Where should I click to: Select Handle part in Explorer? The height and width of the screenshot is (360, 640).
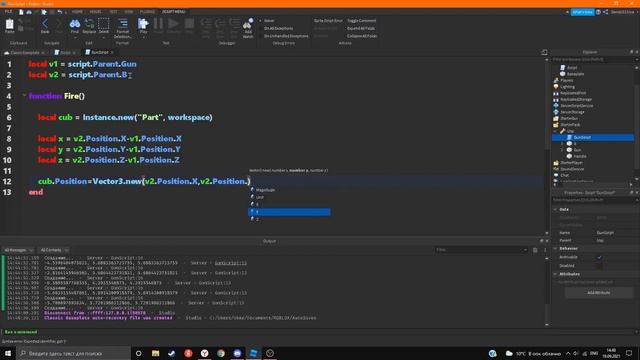(x=580, y=156)
